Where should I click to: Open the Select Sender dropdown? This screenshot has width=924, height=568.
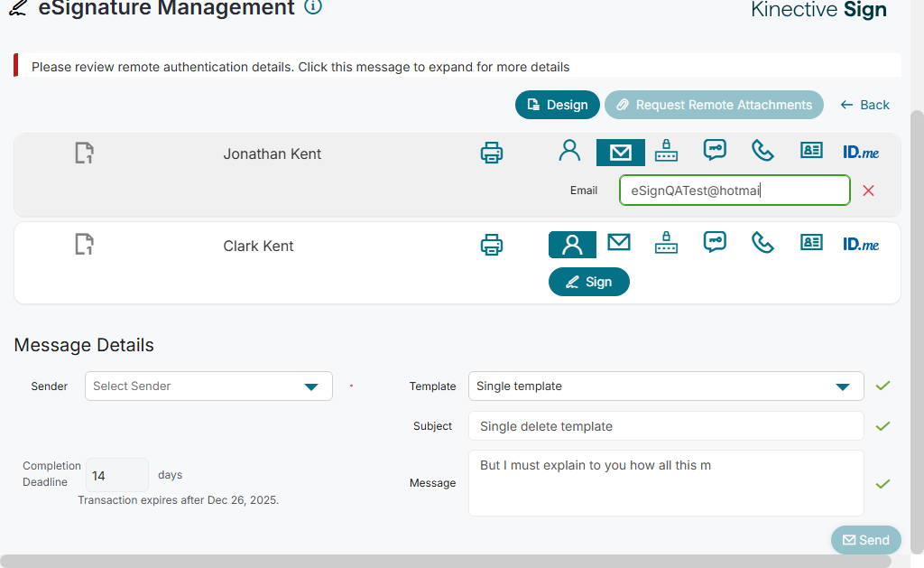point(208,386)
